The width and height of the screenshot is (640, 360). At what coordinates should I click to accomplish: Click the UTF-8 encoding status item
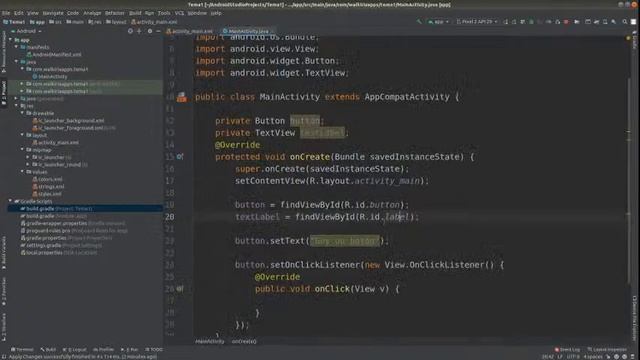click(573, 357)
